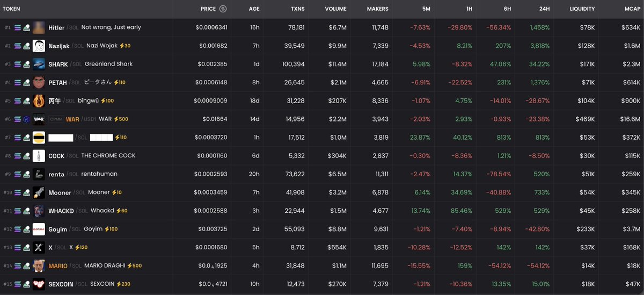Click the 159% one-hour change for MARIO

464,265
